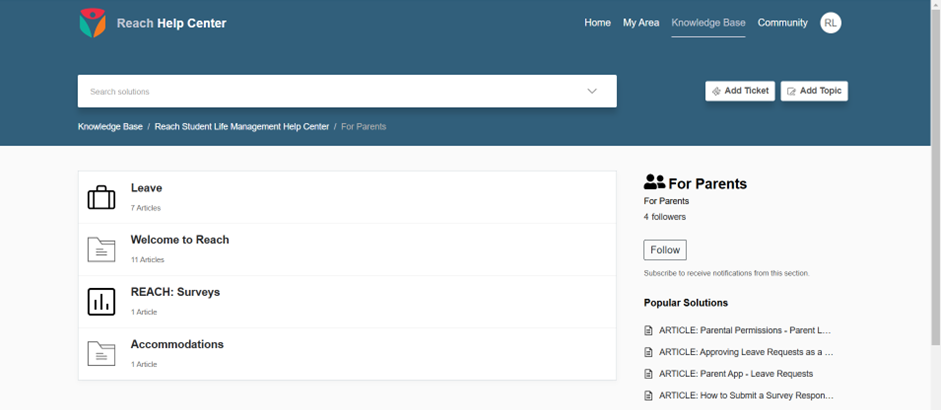
Task: Open Reach Student Life Management Help Center breadcrumb
Action: tap(242, 127)
